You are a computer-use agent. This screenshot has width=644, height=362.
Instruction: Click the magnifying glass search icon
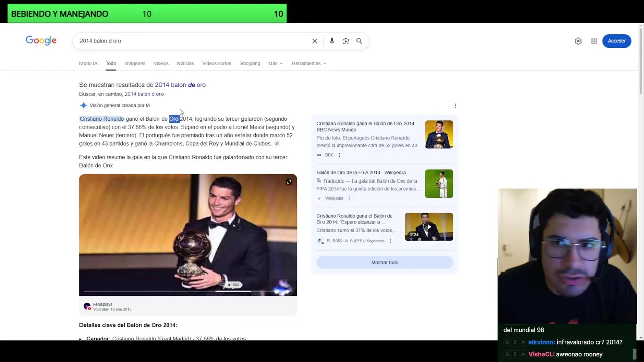click(x=359, y=41)
